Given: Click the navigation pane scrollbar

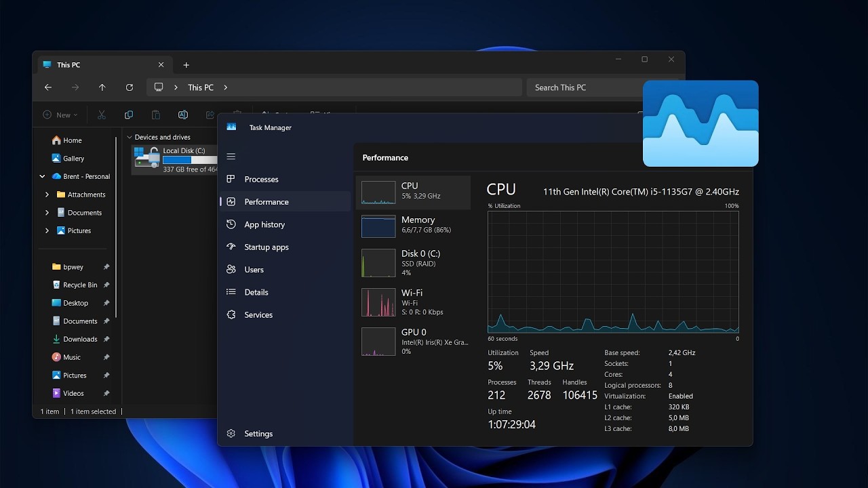Looking at the screenshot, I should tap(117, 228).
